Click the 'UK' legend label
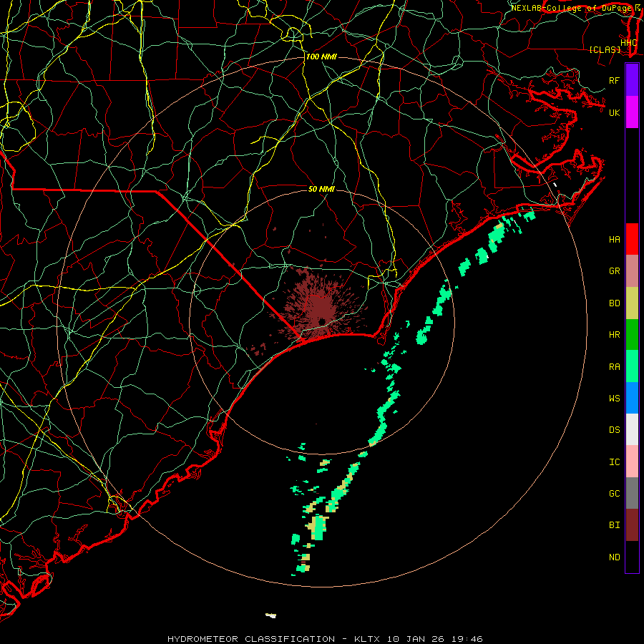This screenshot has height=644, width=644. point(615,112)
